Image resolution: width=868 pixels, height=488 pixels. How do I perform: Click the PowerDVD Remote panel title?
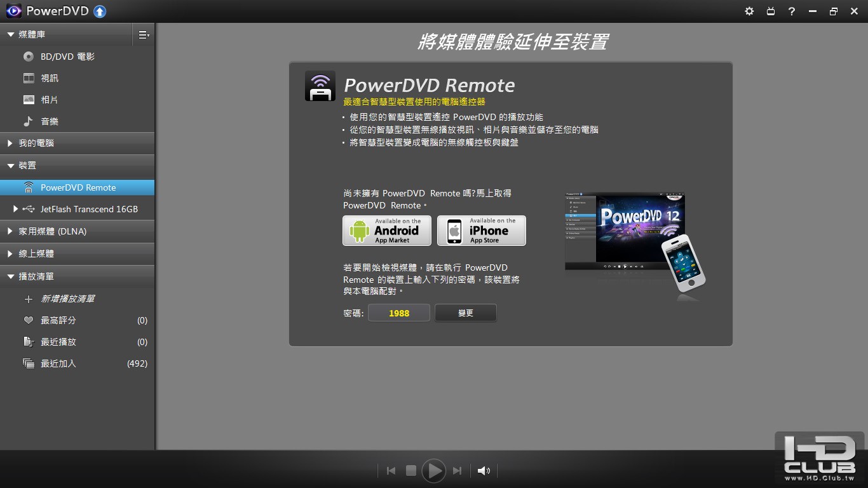click(x=430, y=85)
